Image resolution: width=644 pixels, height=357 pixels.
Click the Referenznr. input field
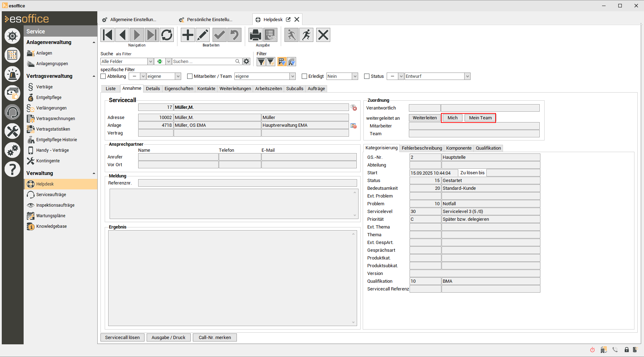coord(247,183)
